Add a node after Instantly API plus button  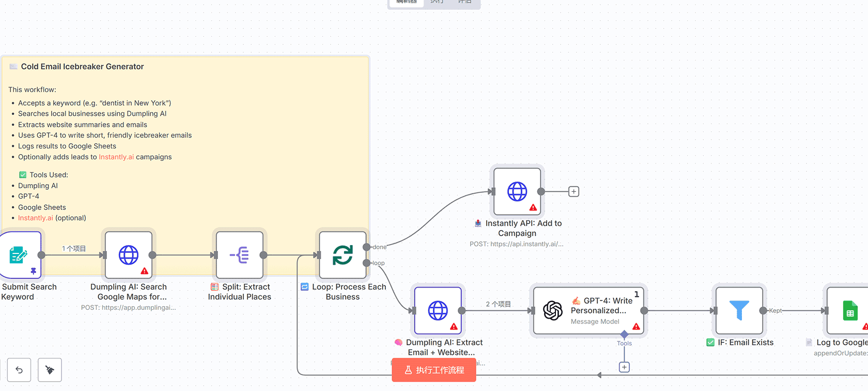click(x=574, y=191)
